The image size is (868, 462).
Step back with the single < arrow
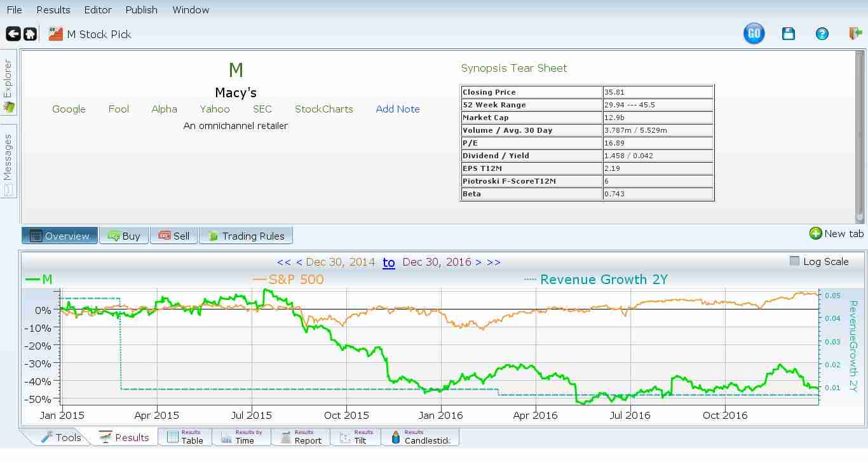(x=299, y=262)
